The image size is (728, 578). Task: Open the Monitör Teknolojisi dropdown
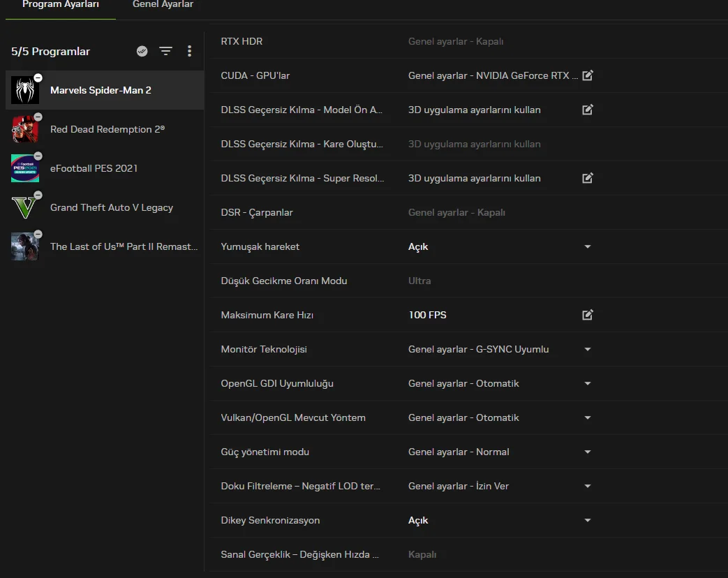pos(588,349)
